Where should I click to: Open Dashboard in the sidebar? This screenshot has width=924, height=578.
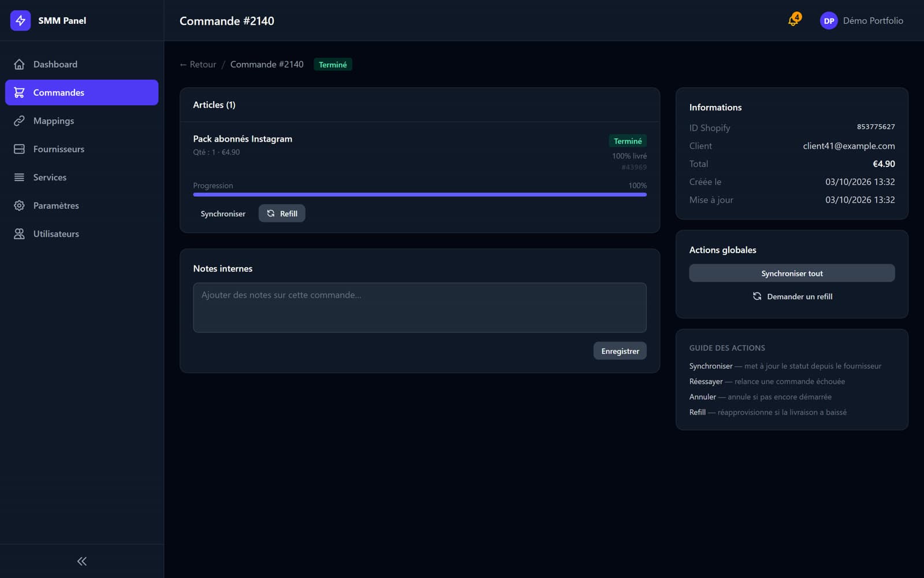pos(81,64)
